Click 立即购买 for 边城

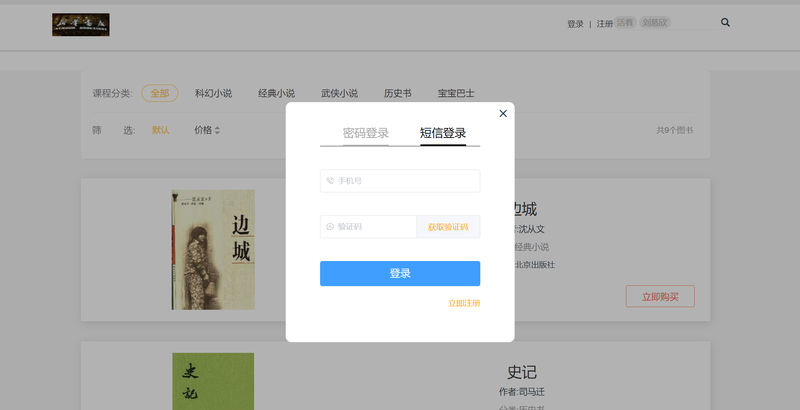(x=660, y=296)
